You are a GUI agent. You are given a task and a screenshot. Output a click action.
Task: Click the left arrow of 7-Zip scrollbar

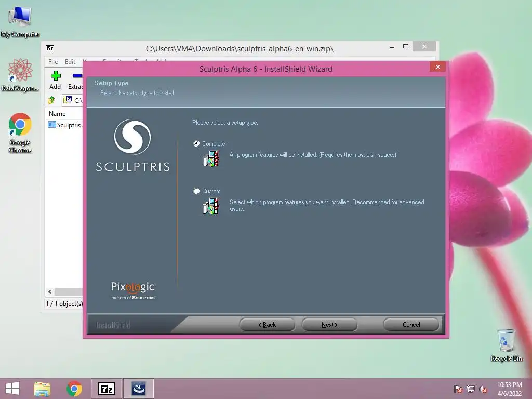point(50,292)
